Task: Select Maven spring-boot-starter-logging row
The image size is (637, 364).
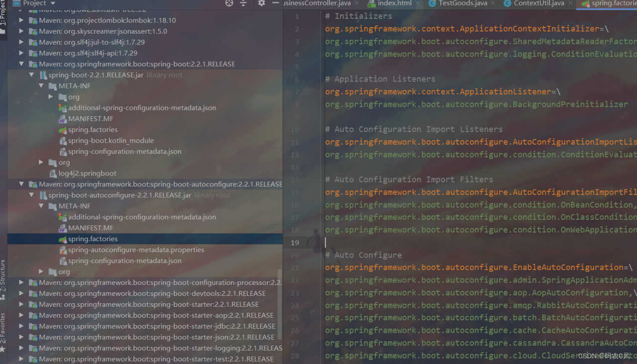Action: [x=145, y=349]
